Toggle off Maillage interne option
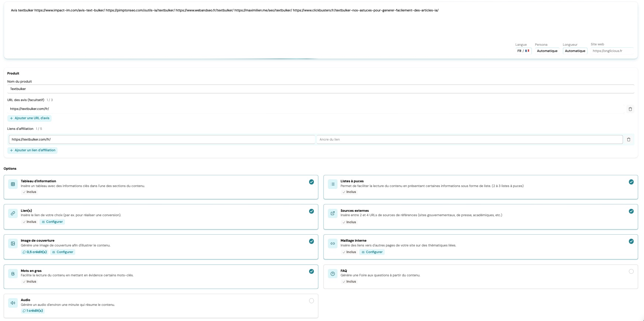This screenshot has height=321, width=644. tap(631, 241)
